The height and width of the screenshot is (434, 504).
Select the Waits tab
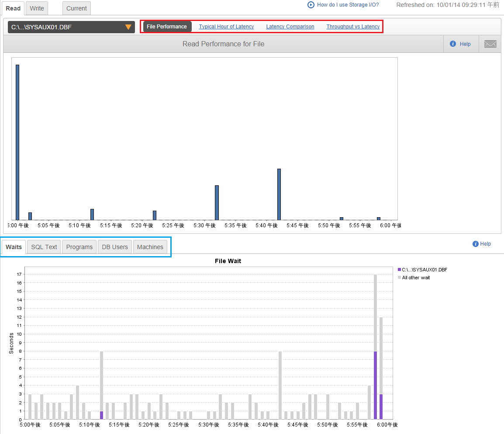tap(14, 247)
